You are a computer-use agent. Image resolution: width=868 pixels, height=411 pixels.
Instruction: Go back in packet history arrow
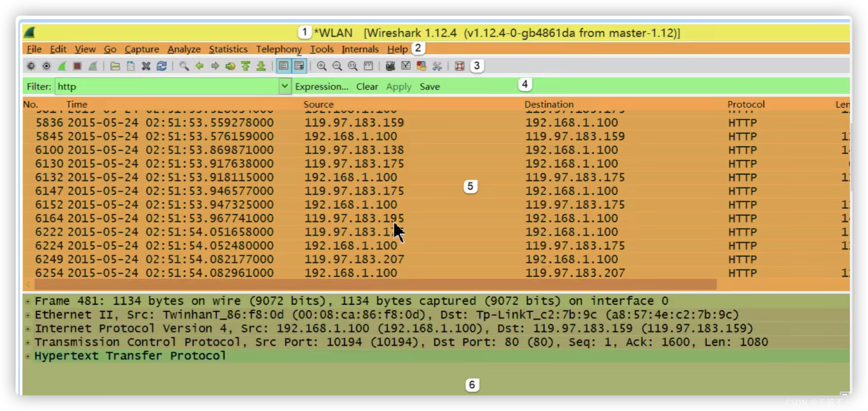199,66
